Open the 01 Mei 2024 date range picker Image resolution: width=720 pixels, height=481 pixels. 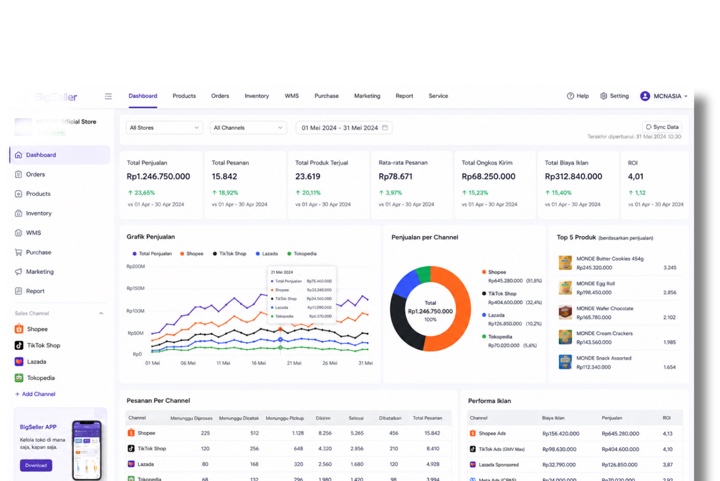(344, 128)
